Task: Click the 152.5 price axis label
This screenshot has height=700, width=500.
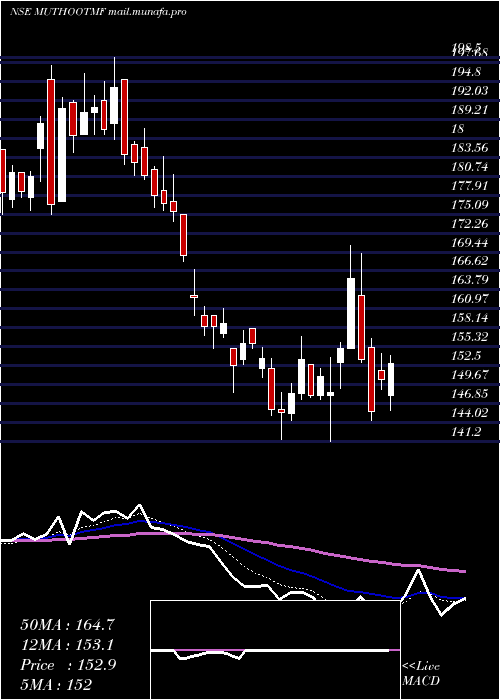Action: pyautogui.click(x=466, y=357)
